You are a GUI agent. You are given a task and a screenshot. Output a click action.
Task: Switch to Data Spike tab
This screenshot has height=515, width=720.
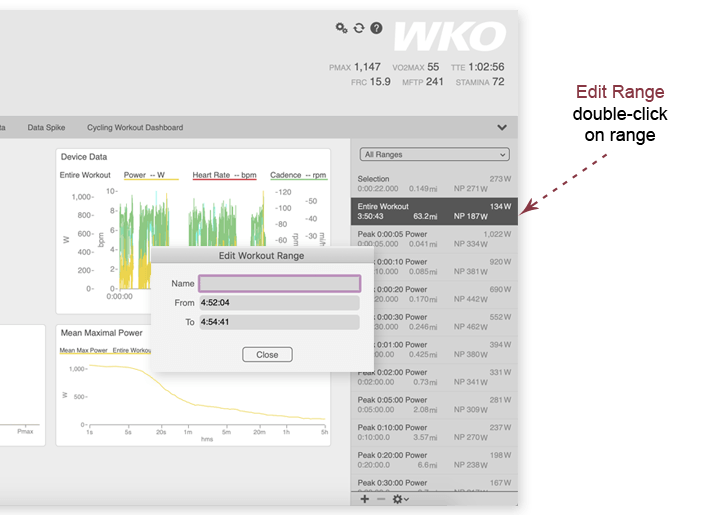46,128
